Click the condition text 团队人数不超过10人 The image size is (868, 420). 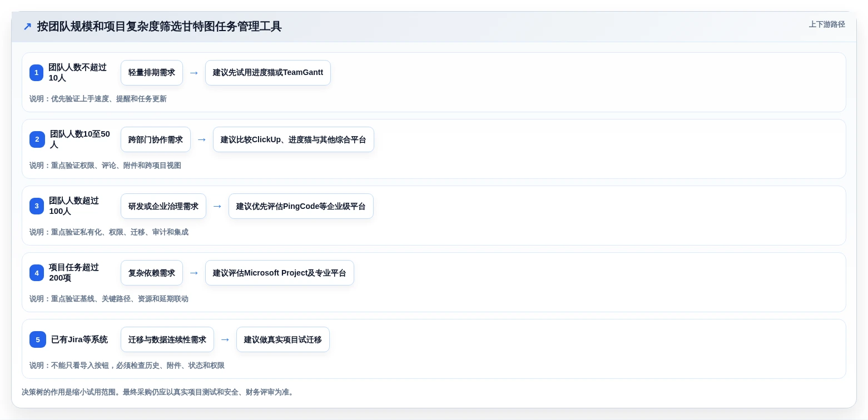[x=78, y=73]
